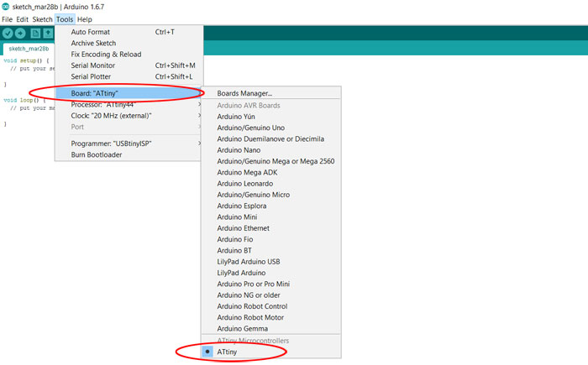Click the 'void loop()' code line
Screen dimensions: 588x365
(x=24, y=100)
